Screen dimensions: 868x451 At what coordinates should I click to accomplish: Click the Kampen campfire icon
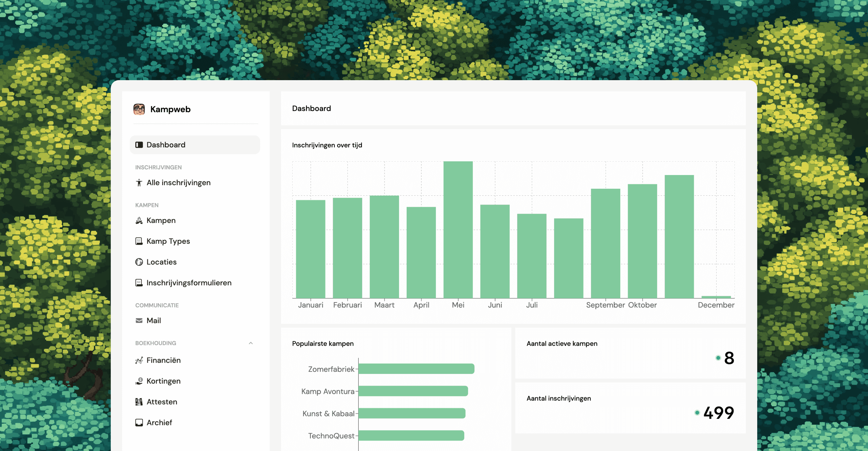pos(139,220)
